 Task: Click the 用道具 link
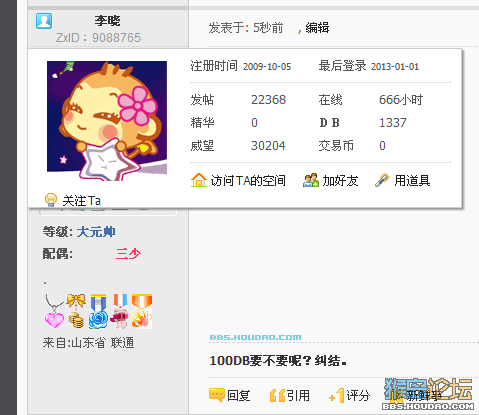coord(412,181)
